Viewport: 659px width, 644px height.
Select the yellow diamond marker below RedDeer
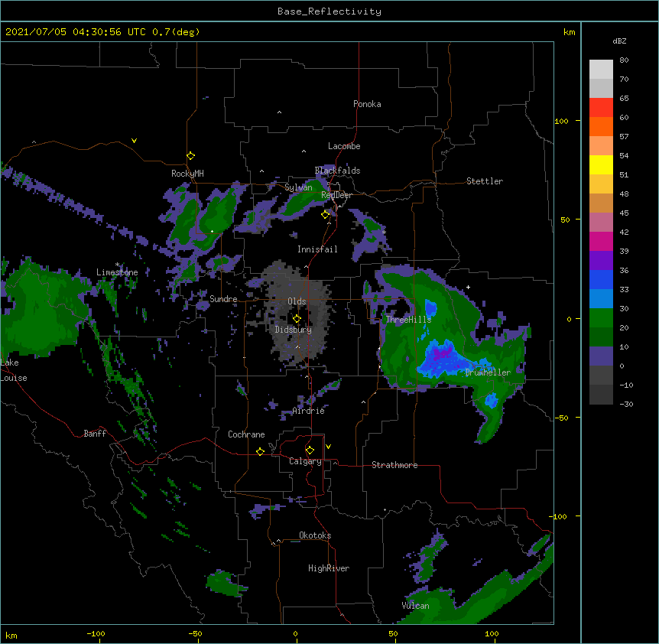(x=326, y=215)
